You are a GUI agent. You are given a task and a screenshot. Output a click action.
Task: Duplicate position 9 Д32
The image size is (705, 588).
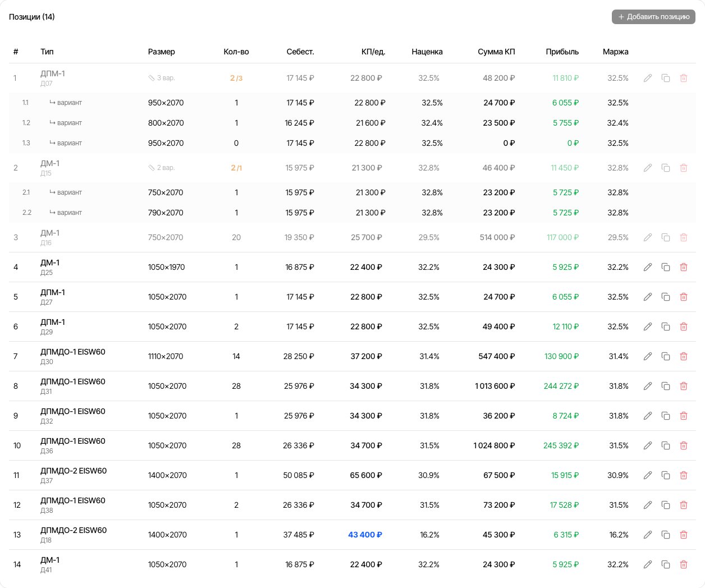[666, 416]
